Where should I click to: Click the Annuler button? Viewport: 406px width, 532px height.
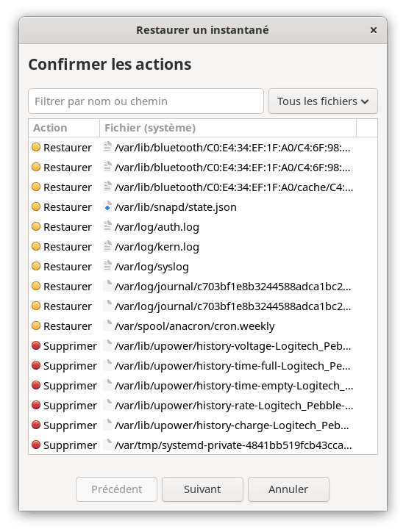click(x=288, y=489)
